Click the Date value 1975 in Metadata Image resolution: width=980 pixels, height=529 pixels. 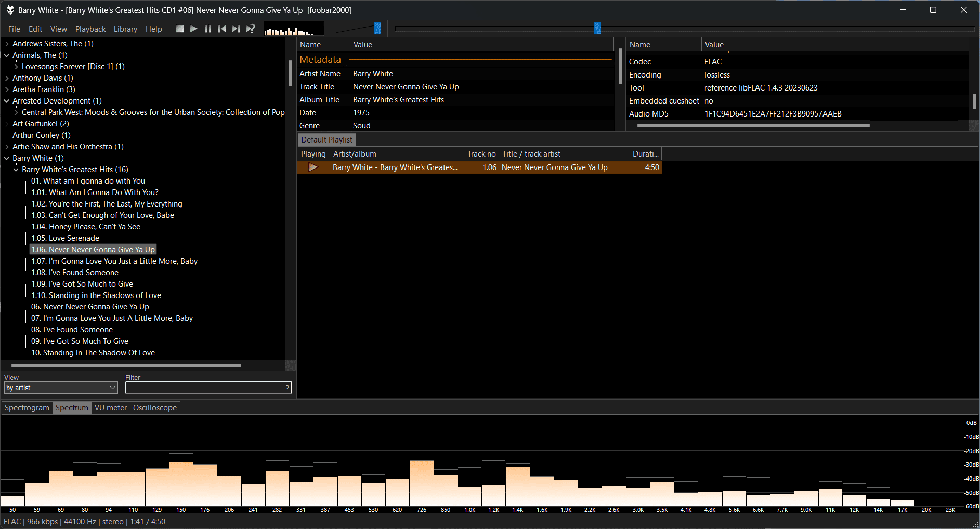361,113
